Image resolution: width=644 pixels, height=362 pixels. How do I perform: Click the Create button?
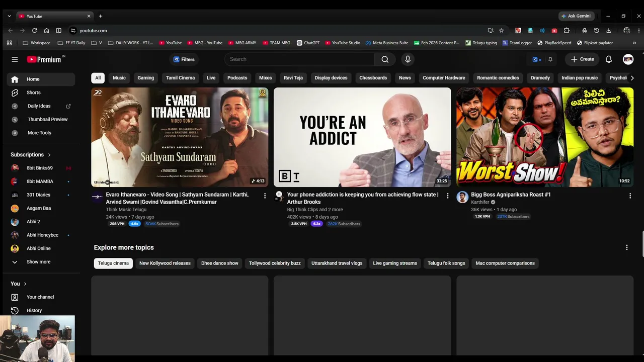[583, 59]
